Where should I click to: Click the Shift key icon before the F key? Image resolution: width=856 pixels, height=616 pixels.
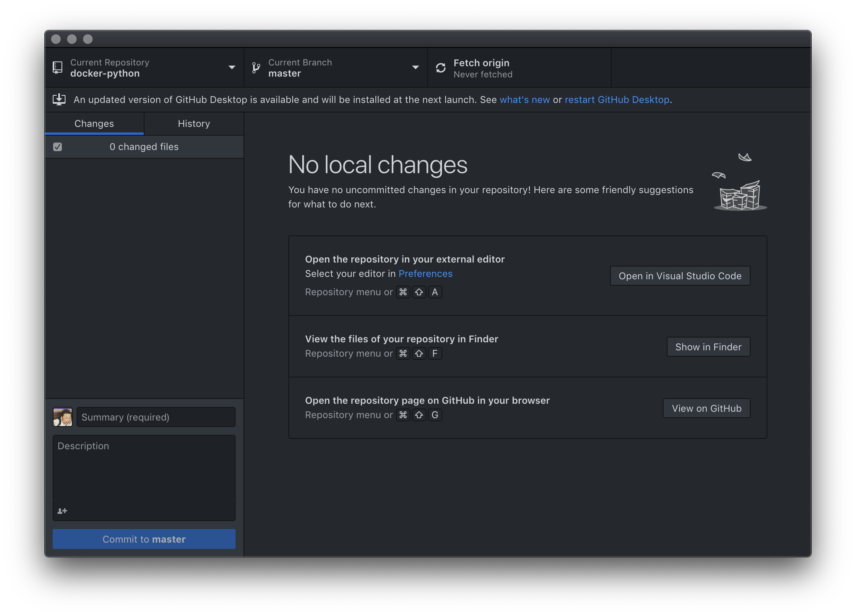click(x=419, y=353)
